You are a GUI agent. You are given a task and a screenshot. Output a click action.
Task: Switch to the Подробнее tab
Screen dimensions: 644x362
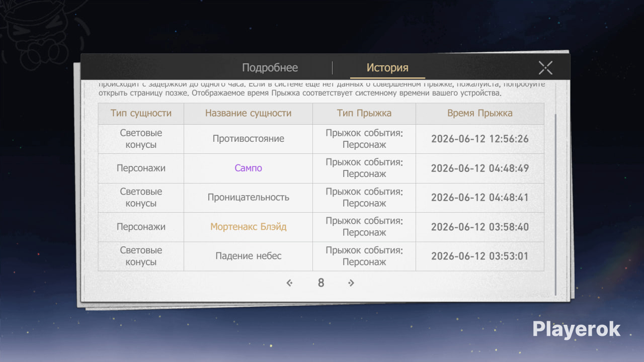pyautogui.click(x=270, y=68)
